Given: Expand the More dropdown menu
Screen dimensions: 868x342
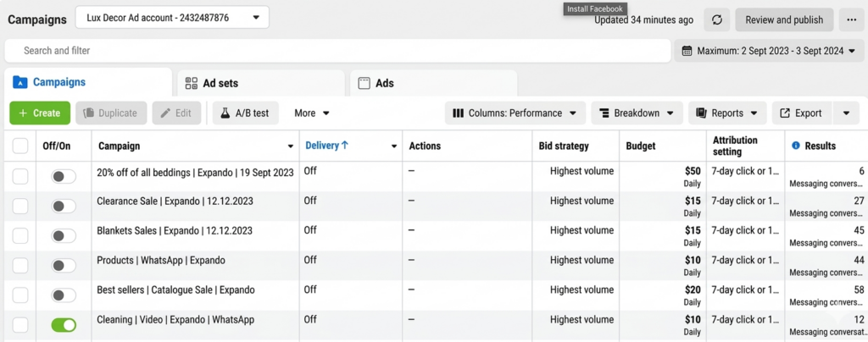Looking at the screenshot, I should [x=311, y=113].
